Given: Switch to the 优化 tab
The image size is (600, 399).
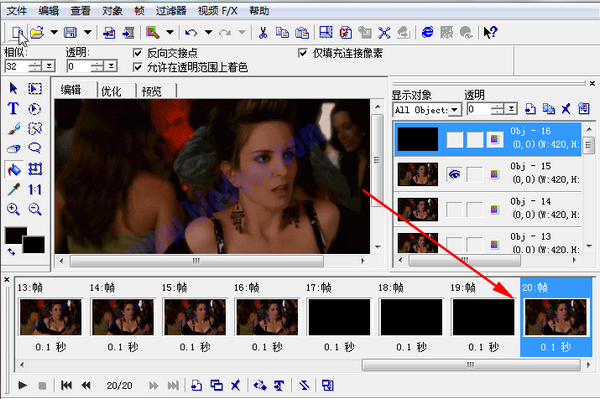Looking at the screenshot, I should [x=112, y=91].
